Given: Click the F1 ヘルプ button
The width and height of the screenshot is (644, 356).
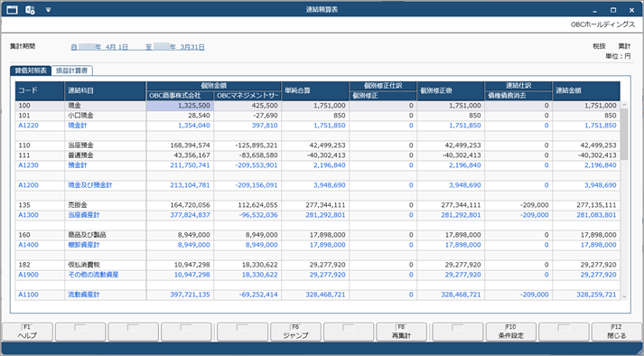Looking at the screenshot, I should coord(27,332).
